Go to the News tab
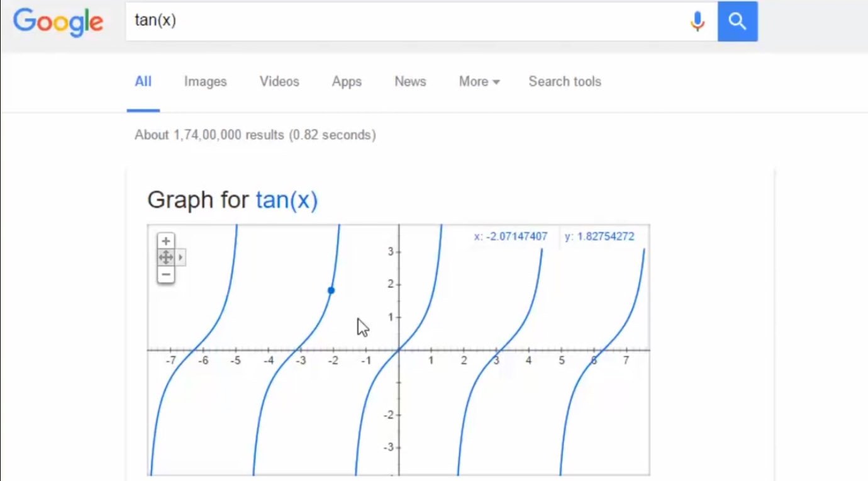 pyautogui.click(x=410, y=81)
